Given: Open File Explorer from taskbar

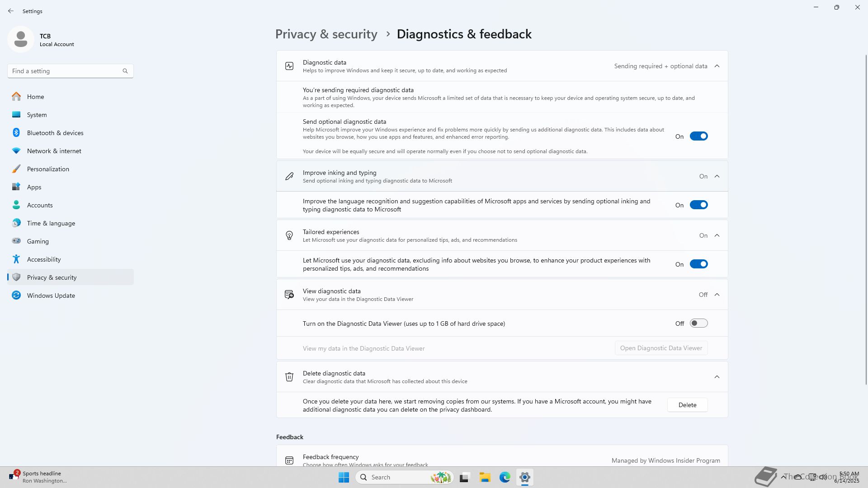Looking at the screenshot, I should click(485, 477).
